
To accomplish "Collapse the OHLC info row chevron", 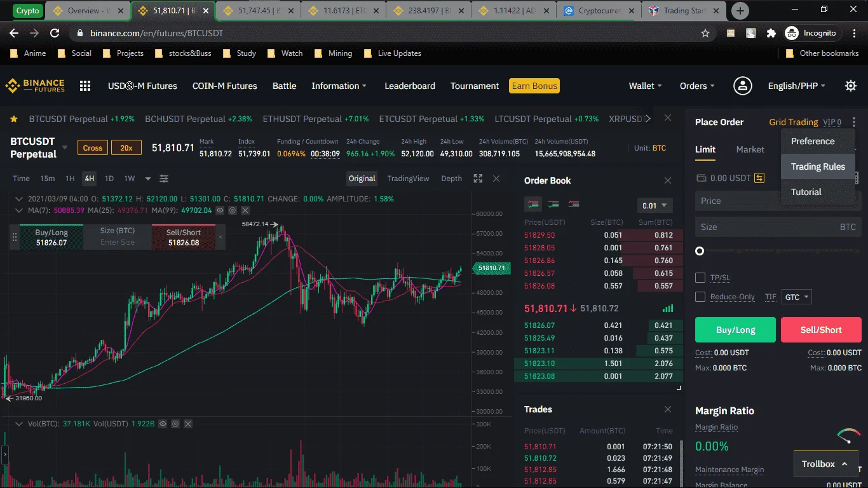I will (18, 199).
